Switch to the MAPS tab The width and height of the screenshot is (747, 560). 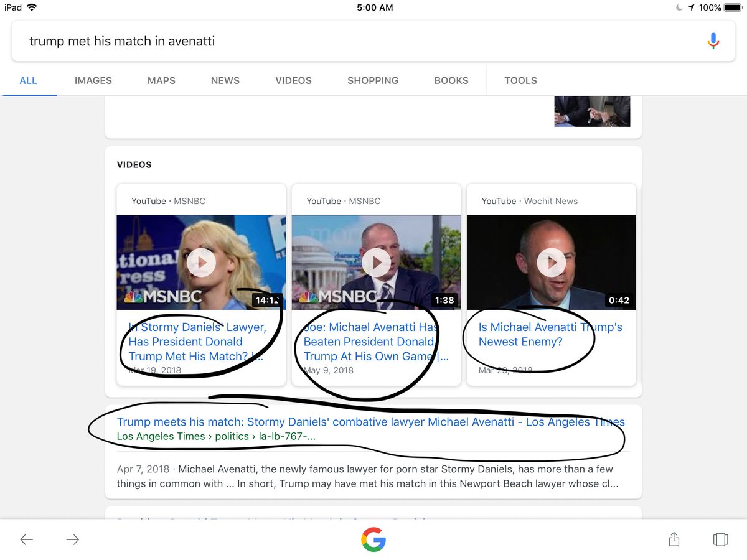point(161,80)
